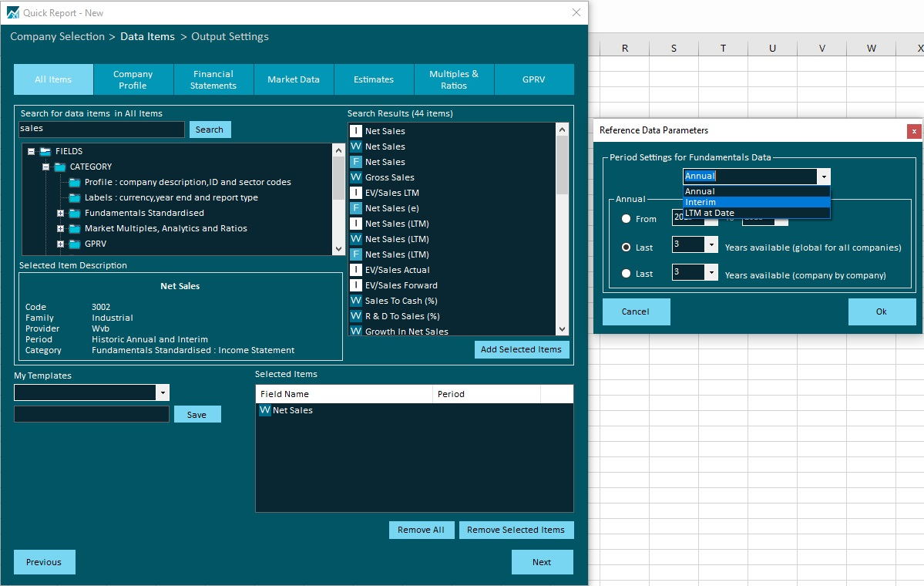The height and width of the screenshot is (586, 924).
Task: Open the My Templates dropdown
Action: click(x=162, y=392)
